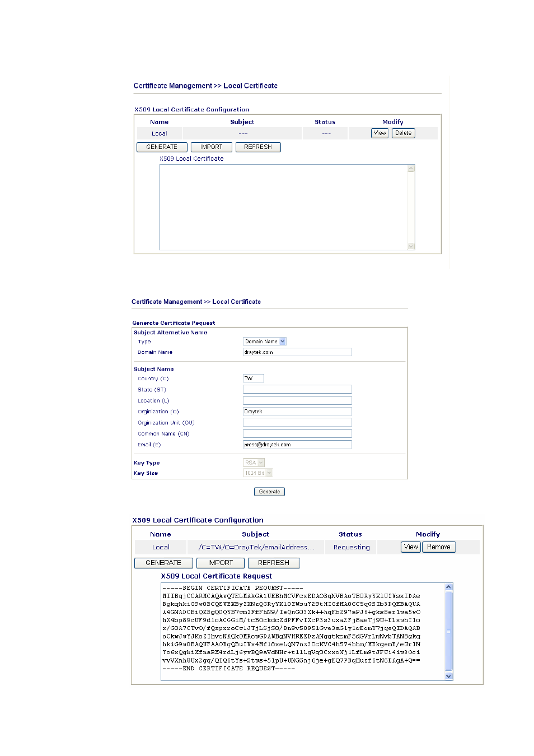Viewport: 534px width, 756px height.
Task: Click Delete button for Local certificate
Action: (403, 133)
